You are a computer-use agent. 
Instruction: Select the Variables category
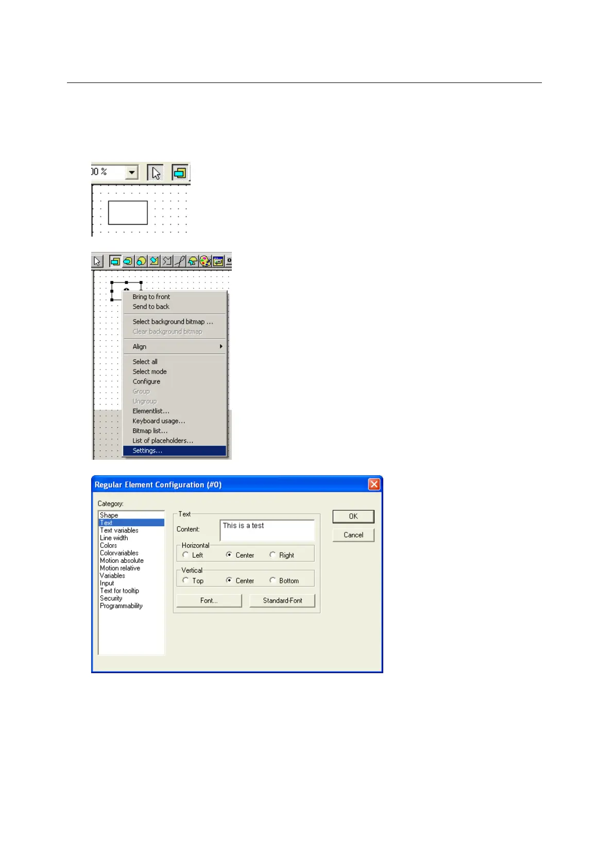tap(131, 576)
